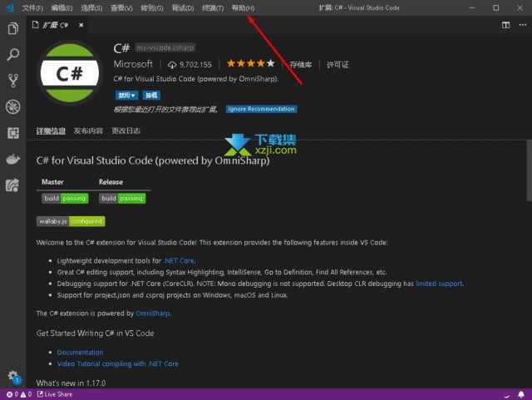Open the 调试(D) menu

[x=183, y=7]
